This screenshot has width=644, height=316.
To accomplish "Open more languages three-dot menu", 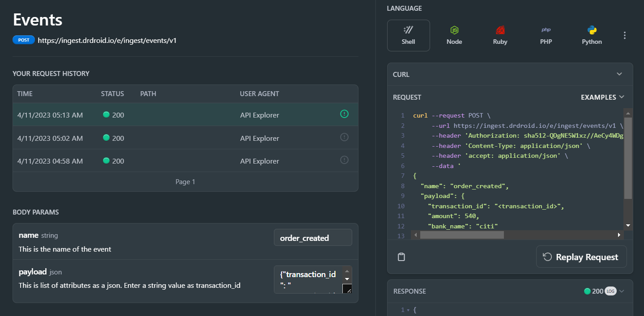I will pos(625,35).
